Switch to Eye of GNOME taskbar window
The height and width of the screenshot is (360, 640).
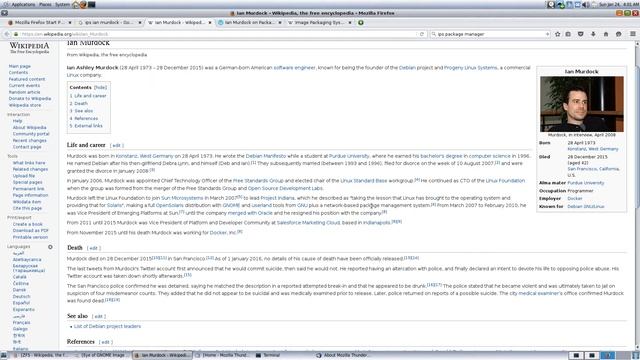[102, 356]
